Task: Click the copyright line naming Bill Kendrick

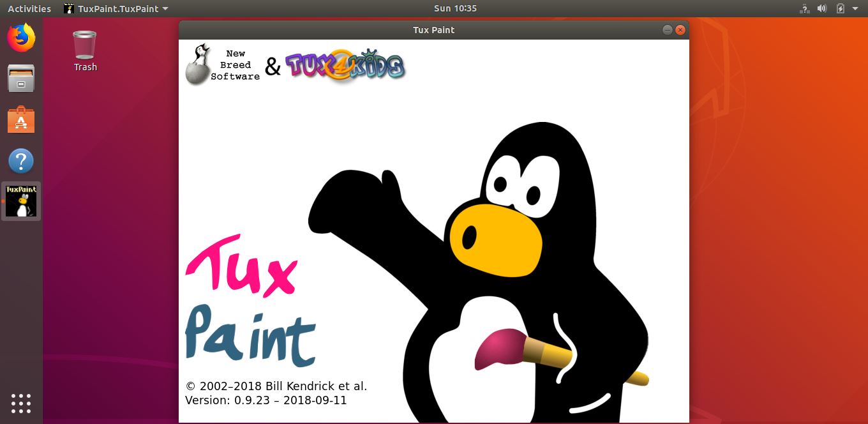Action: click(x=276, y=386)
